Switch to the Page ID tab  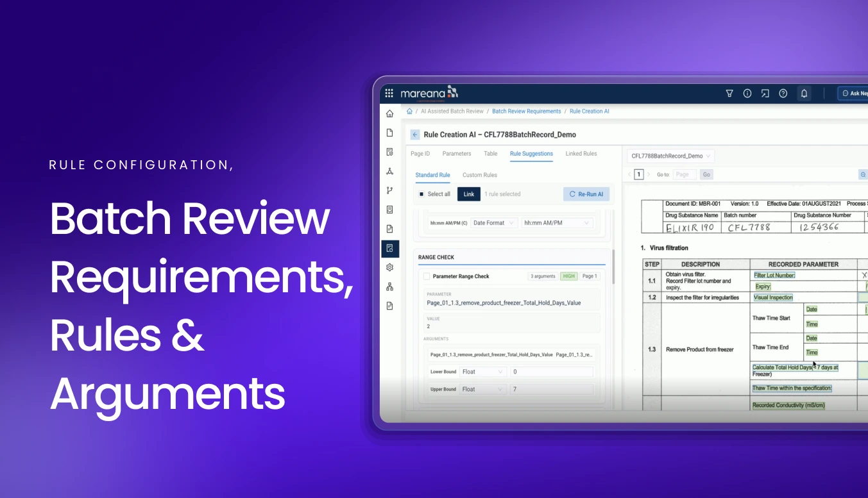(420, 154)
